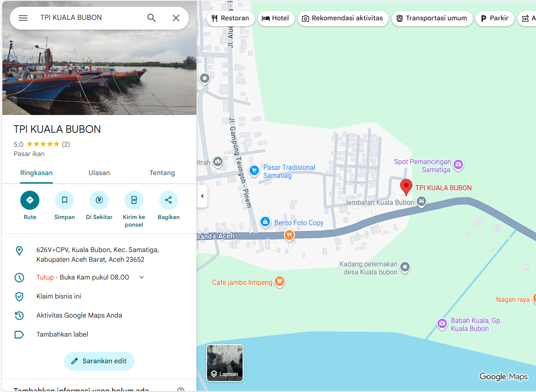Click the search magnifier icon
This screenshot has width=536, height=392.
[152, 18]
